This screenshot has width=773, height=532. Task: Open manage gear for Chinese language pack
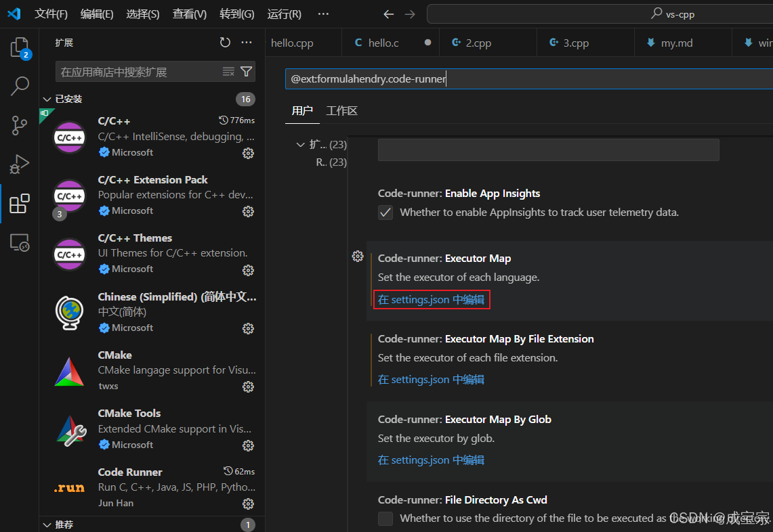click(248, 328)
